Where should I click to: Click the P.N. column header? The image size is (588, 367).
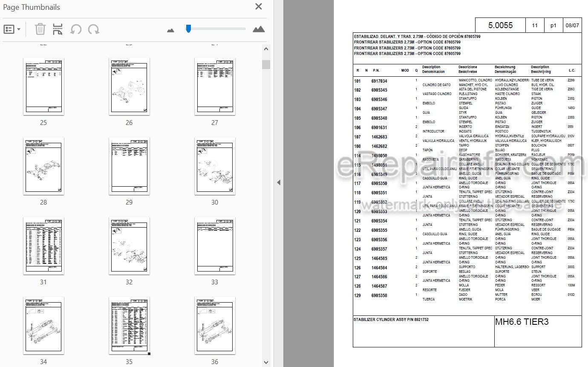pyautogui.click(x=376, y=71)
